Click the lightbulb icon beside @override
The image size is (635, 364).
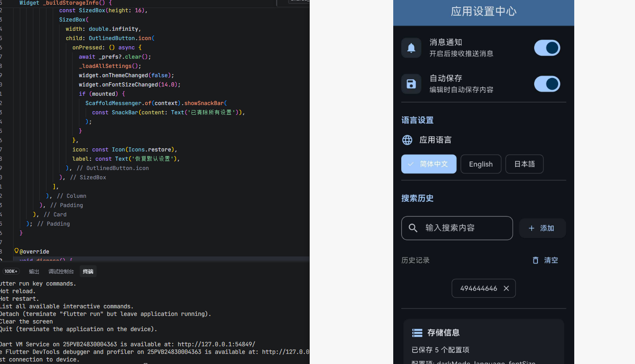16,251
